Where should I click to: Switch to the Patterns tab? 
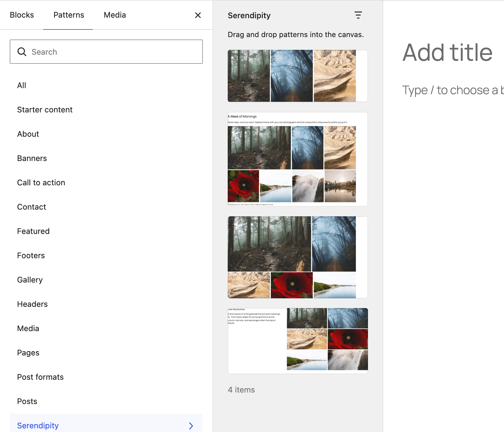(69, 15)
